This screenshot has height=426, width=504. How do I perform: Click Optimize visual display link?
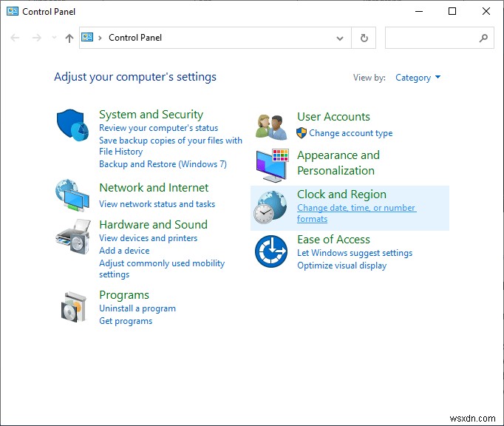coord(341,266)
